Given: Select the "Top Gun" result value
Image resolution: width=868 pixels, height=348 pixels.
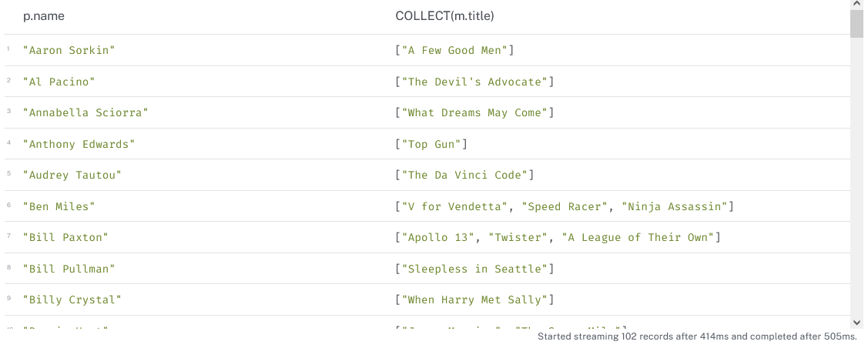Looking at the screenshot, I should click(x=431, y=145).
